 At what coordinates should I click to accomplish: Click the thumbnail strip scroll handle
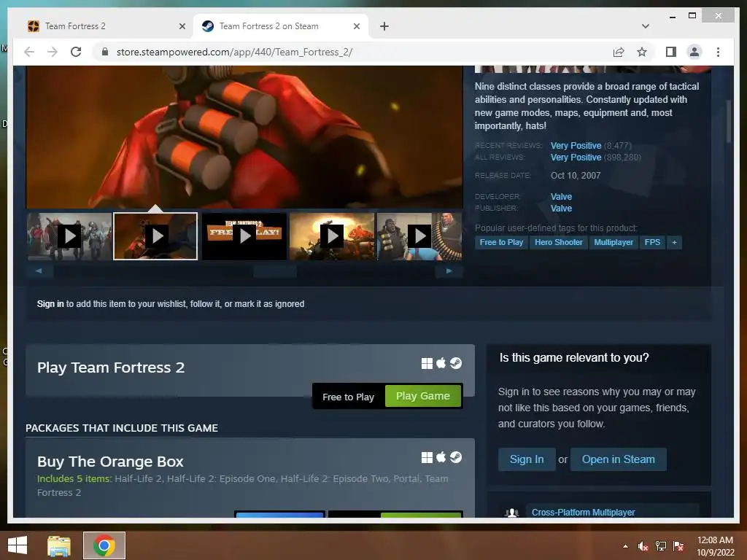click(275, 271)
